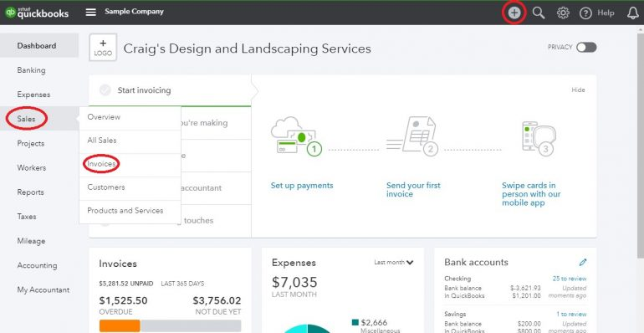644x333 pixels.
Task: Click the Hide link in setup panel
Action: (x=578, y=90)
